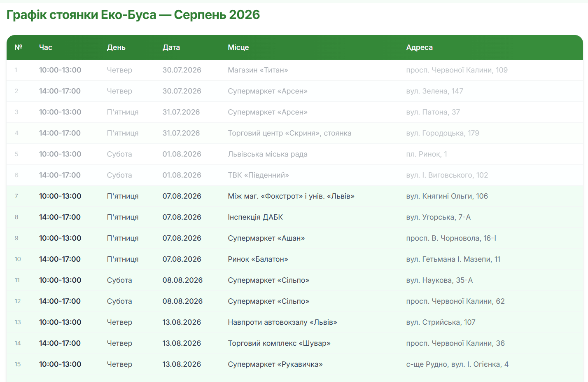Image resolution: width=588 pixels, height=382 pixels.
Task: Select "Супермаркет «Арсен»" in the вул. Зелена row
Action: (268, 91)
